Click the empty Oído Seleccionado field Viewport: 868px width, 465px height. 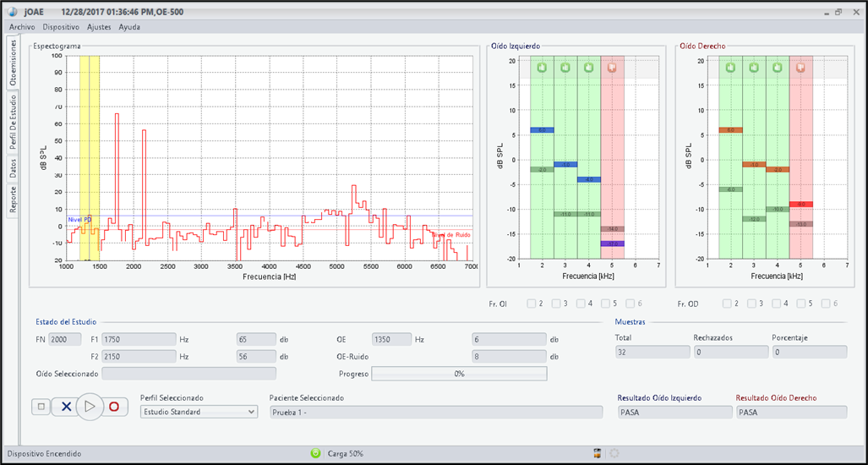click(x=188, y=374)
